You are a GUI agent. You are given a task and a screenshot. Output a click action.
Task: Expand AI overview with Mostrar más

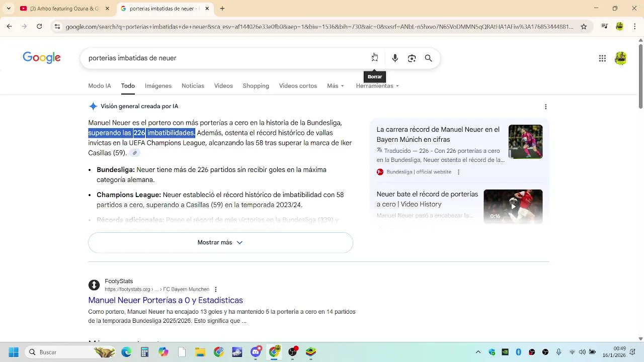coord(220,242)
